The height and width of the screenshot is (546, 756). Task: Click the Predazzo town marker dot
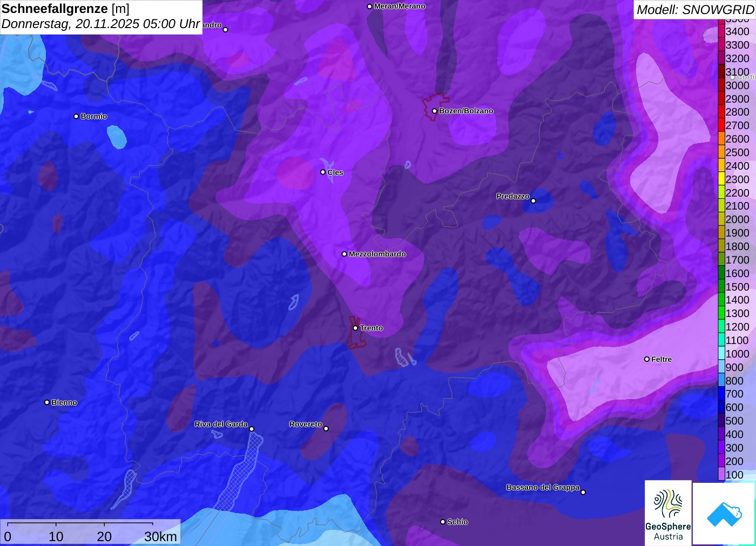(534, 201)
